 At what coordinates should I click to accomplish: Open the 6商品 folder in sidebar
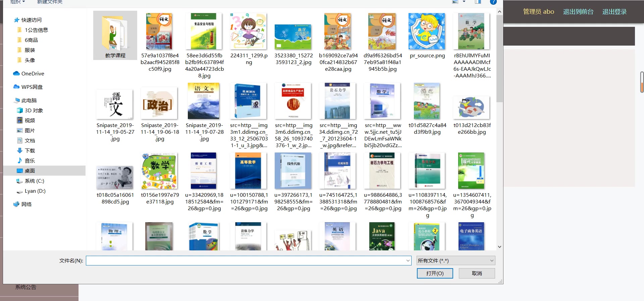(x=31, y=40)
